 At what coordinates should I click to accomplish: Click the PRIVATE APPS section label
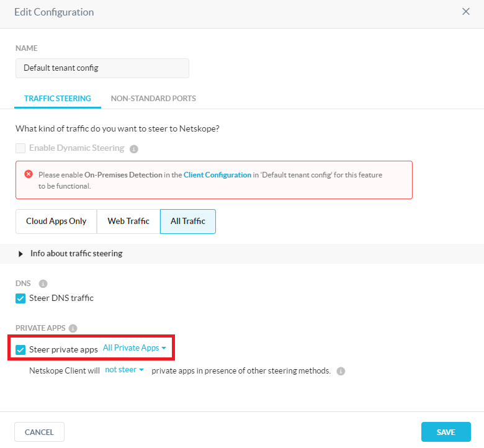pyautogui.click(x=40, y=328)
